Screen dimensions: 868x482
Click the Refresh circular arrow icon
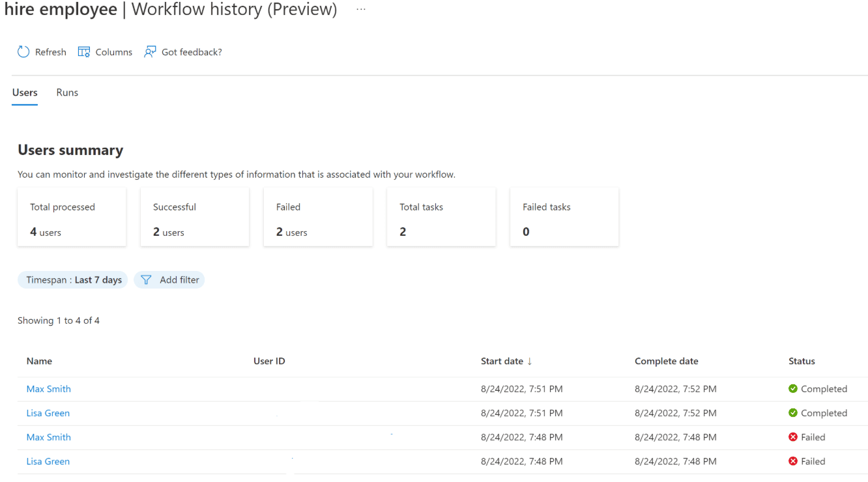[x=23, y=52]
